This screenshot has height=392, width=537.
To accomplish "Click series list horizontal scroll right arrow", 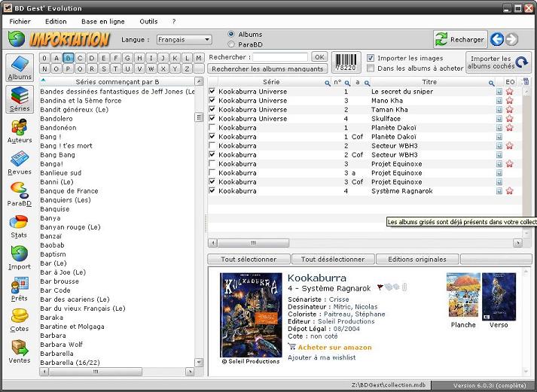I will pyautogui.click(x=190, y=372).
